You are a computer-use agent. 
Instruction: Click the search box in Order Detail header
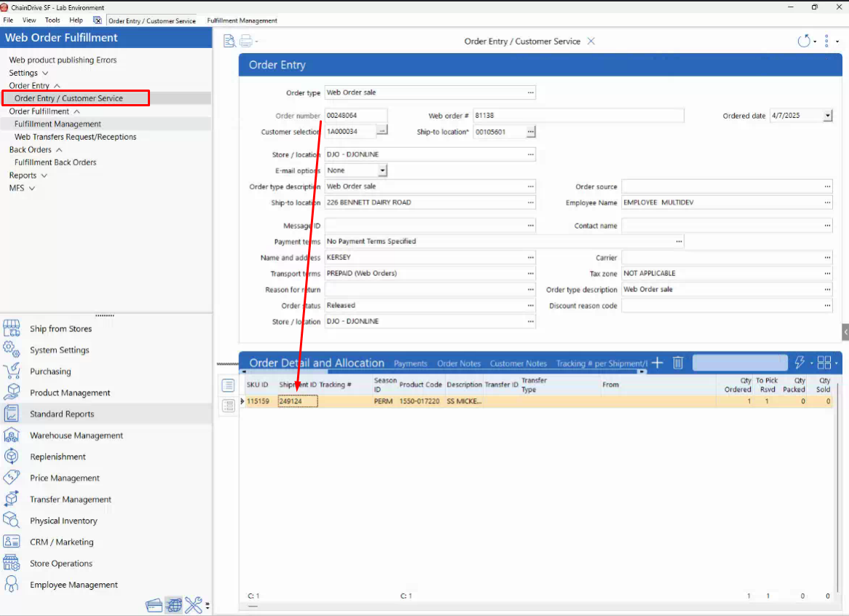tap(740, 363)
